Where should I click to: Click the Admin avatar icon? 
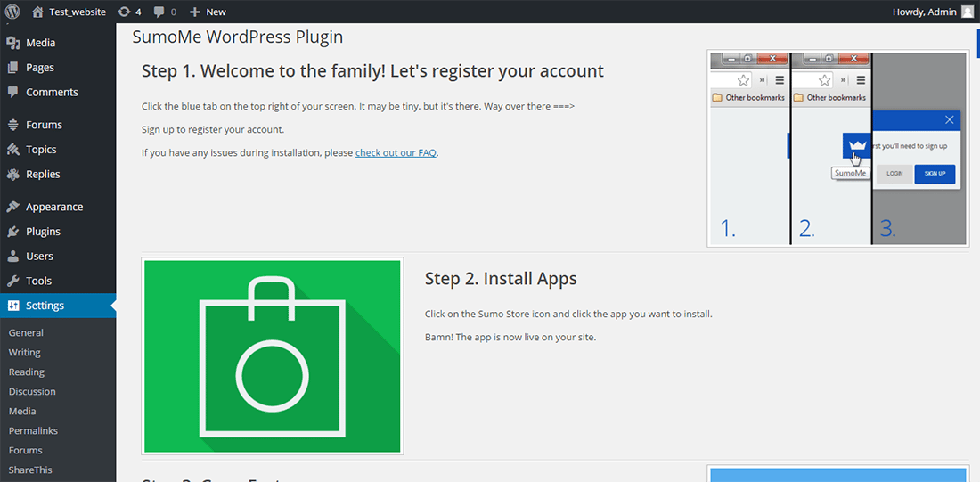tap(967, 12)
